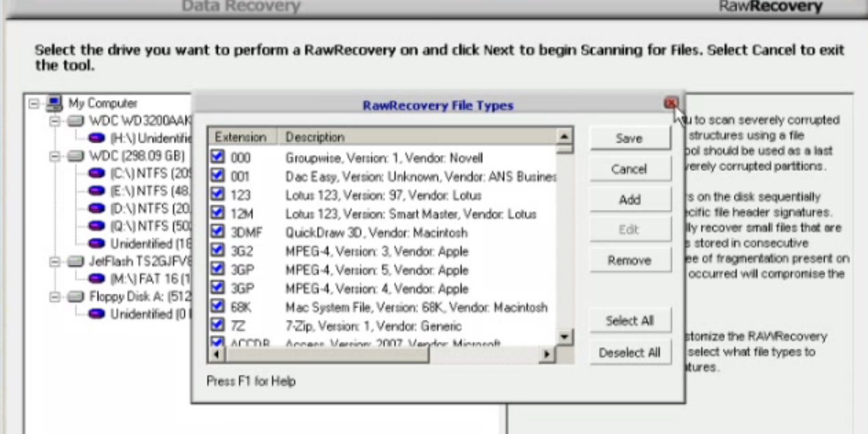Uncheck the 3DMF QuickDraw 3D checkbox
The width and height of the screenshot is (868, 434).
217,232
